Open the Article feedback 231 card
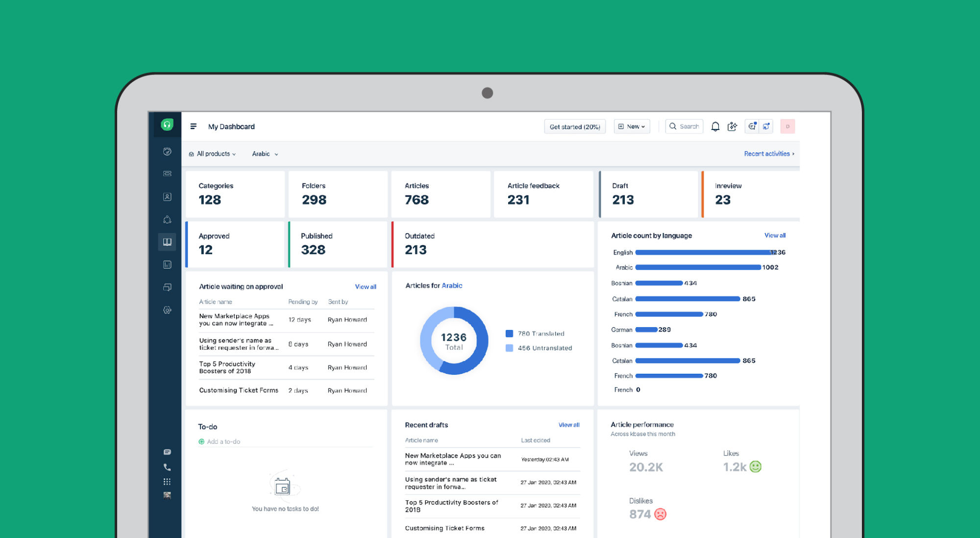Screen dimensions: 980x538 click(544, 194)
